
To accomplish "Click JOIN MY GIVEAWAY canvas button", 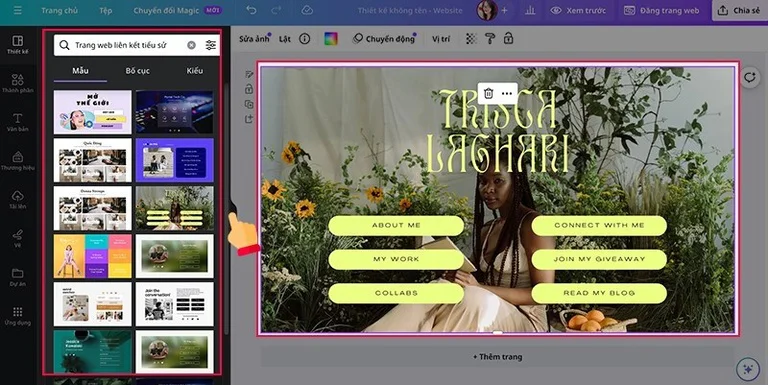I will [x=599, y=259].
